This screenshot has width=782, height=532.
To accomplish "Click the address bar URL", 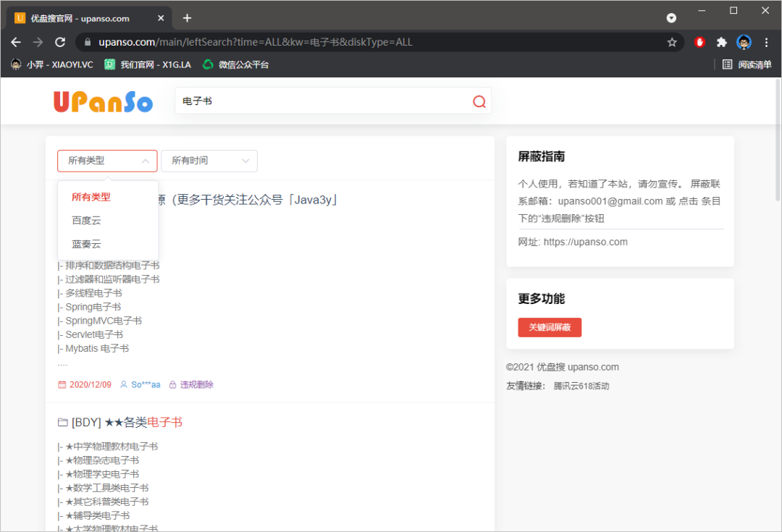I will coord(256,43).
